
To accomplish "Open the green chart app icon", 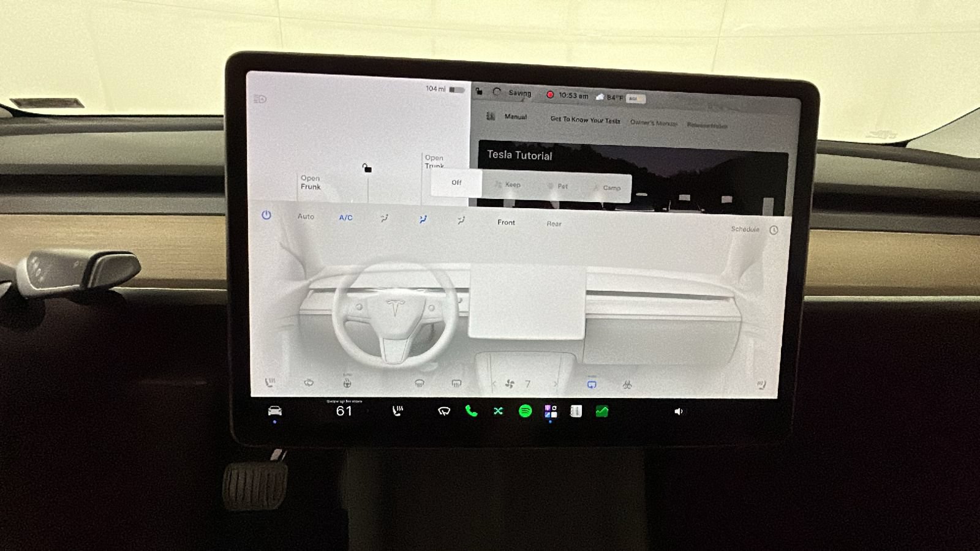I will pyautogui.click(x=602, y=411).
